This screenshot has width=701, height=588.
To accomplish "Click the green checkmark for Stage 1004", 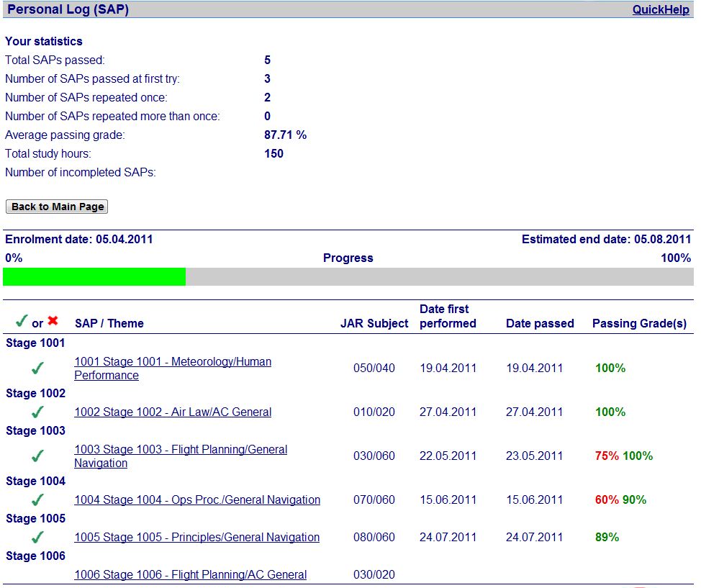I will 37,500.
